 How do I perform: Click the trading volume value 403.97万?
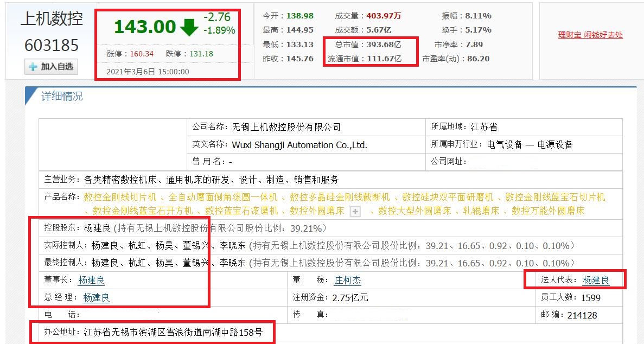pos(384,16)
